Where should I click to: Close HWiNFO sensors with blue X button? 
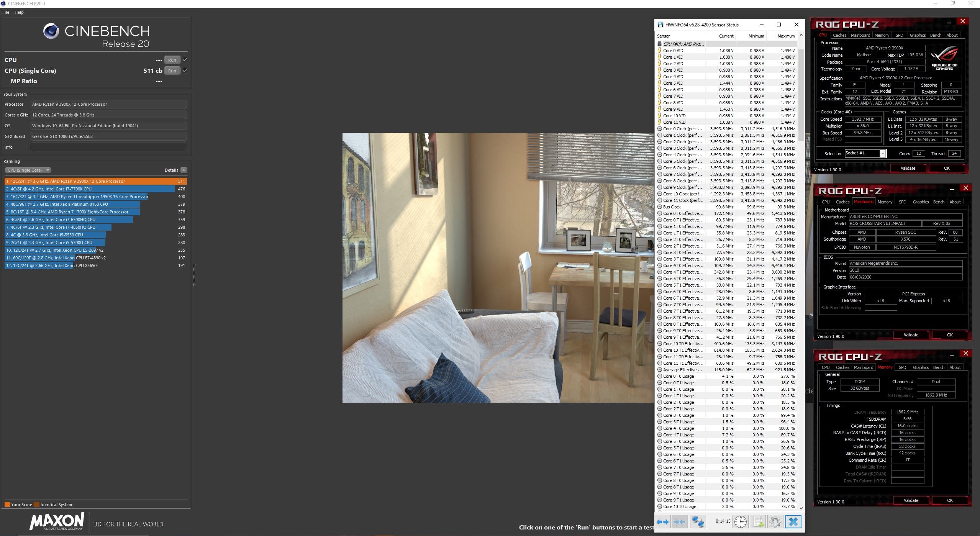[793, 521]
